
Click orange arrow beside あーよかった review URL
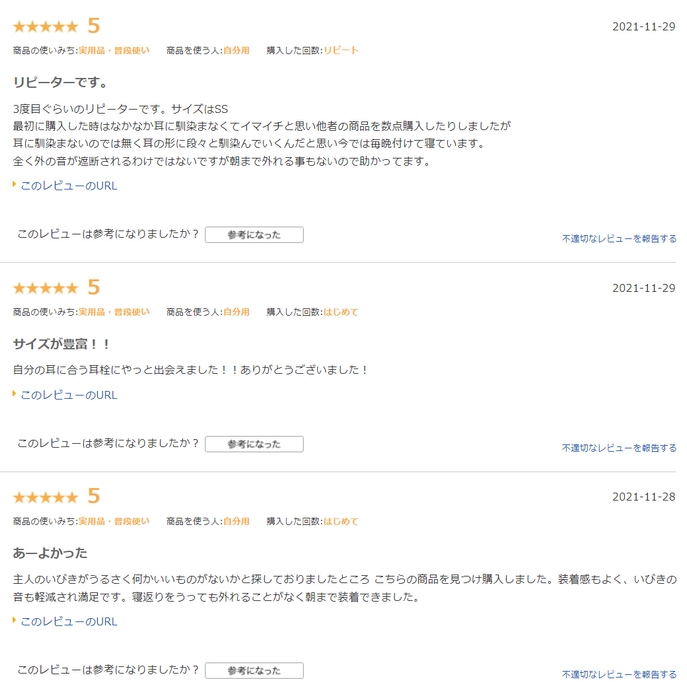15,621
